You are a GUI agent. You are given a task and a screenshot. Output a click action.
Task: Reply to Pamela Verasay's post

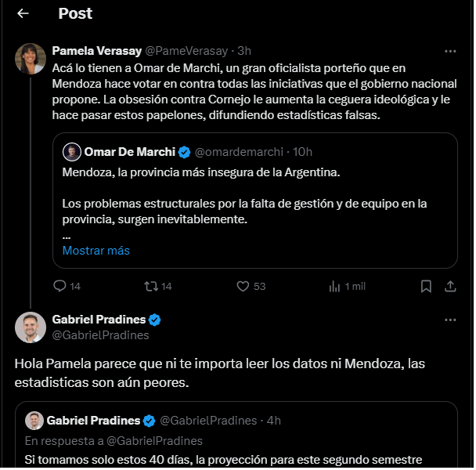[x=59, y=286]
